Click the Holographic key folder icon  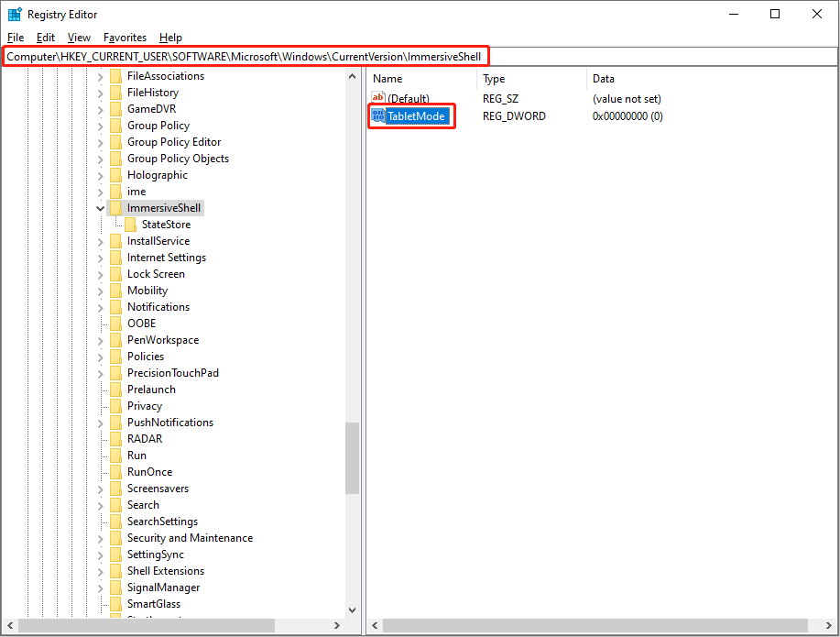point(115,174)
